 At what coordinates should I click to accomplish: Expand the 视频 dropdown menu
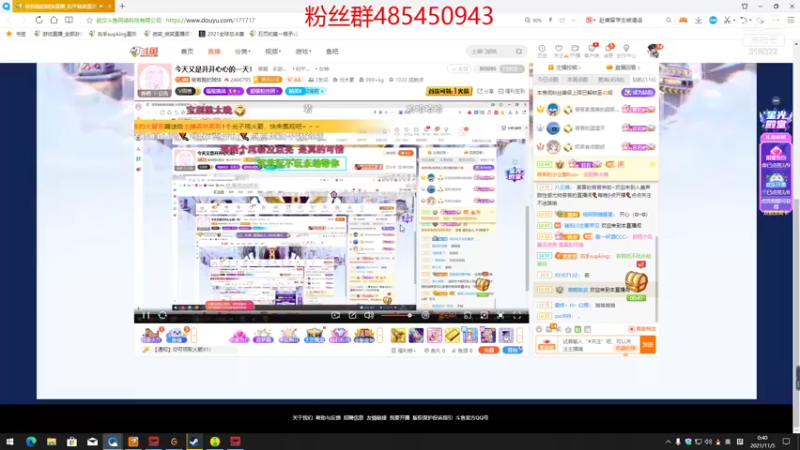[x=273, y=52]
